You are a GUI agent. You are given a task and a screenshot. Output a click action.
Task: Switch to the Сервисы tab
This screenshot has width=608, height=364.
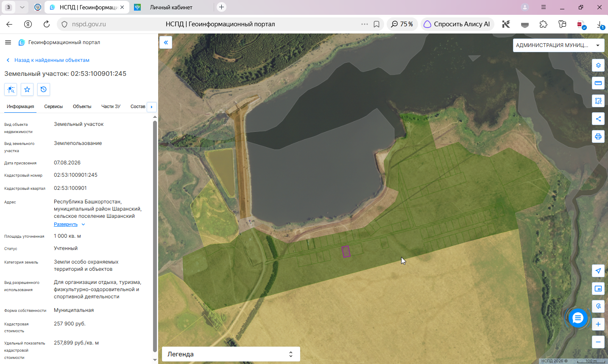[x=53, y=106]
